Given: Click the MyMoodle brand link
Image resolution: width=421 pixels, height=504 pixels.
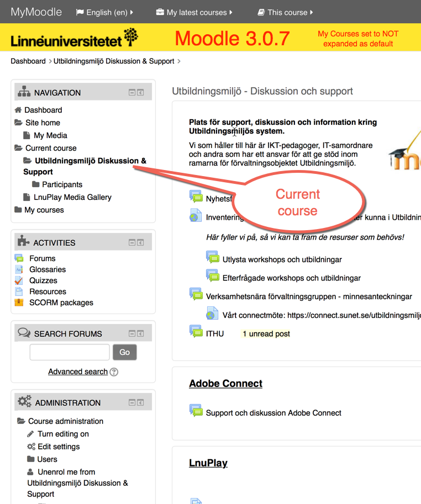Looking at the screenshot, I should coord(36,12).
